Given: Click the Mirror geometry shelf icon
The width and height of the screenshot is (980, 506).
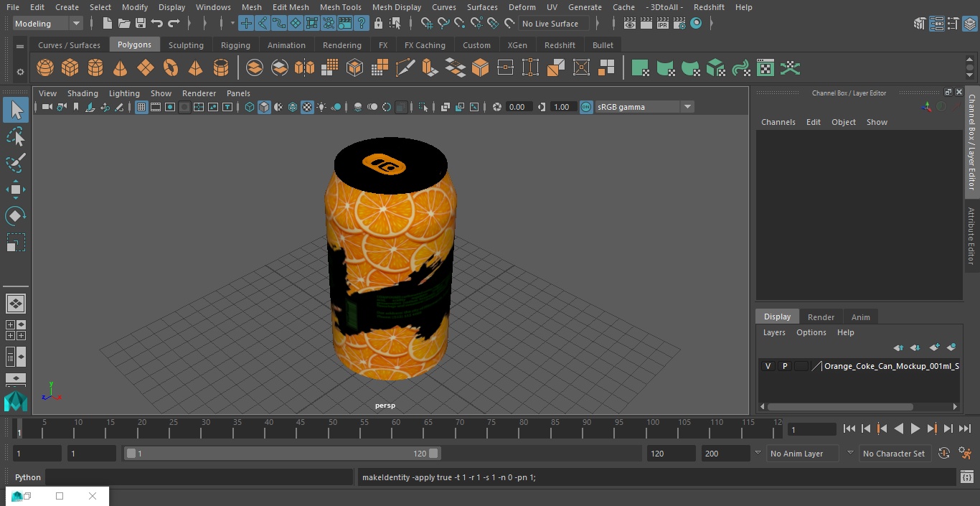Looking at the screenshot, I should (x=305, y=68).
